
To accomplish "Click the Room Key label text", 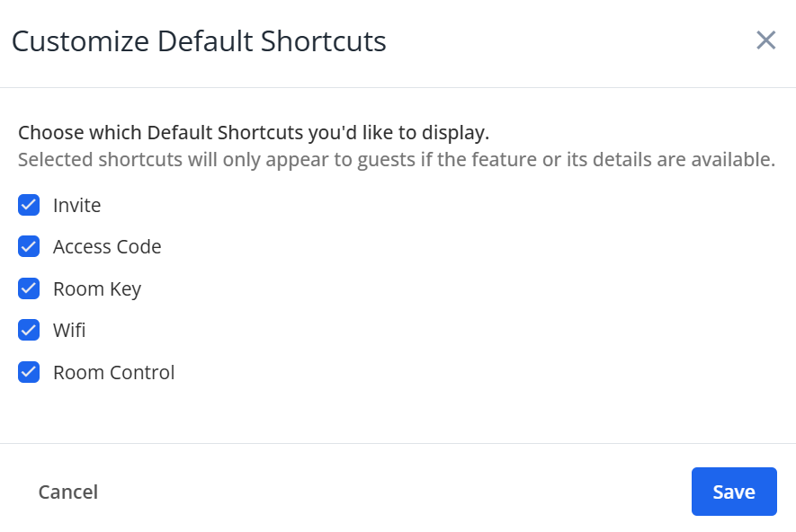I will point(97,288).
